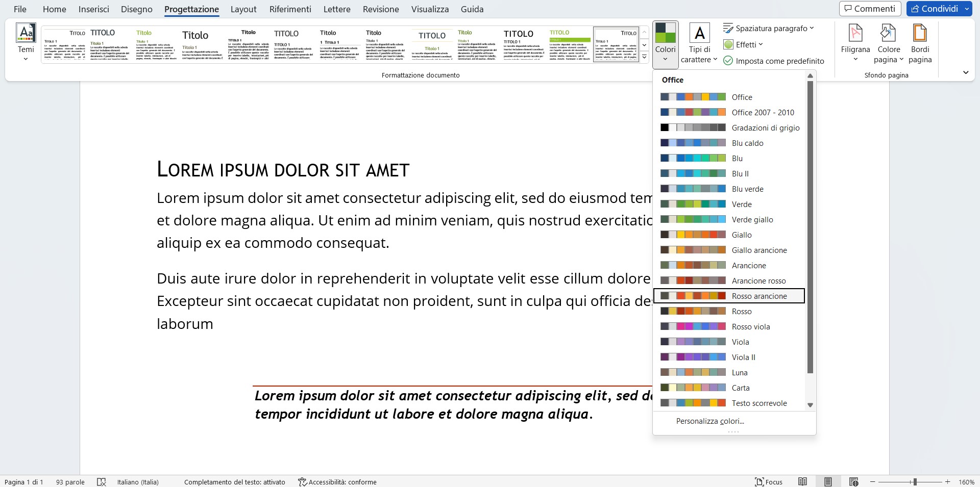The width and height of the screenshot is (980, 487).
Task: Open the Commenti panel
Action: pos(870,8)
